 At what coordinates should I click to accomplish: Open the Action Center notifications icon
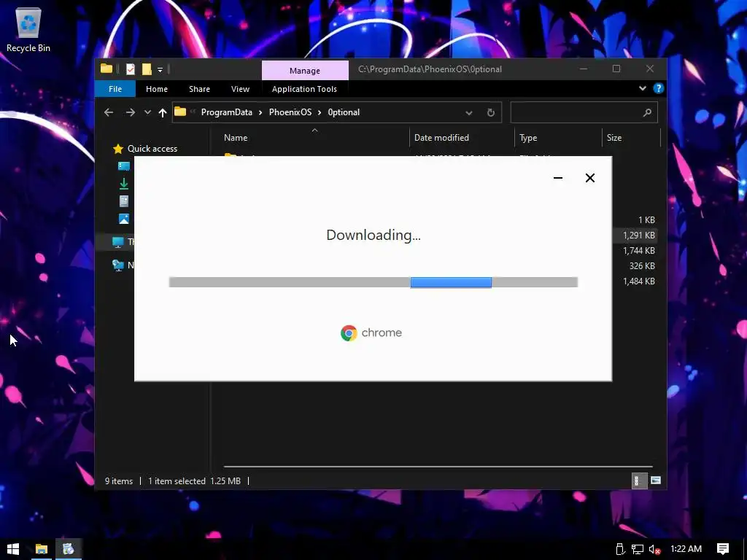coord(723,549)
